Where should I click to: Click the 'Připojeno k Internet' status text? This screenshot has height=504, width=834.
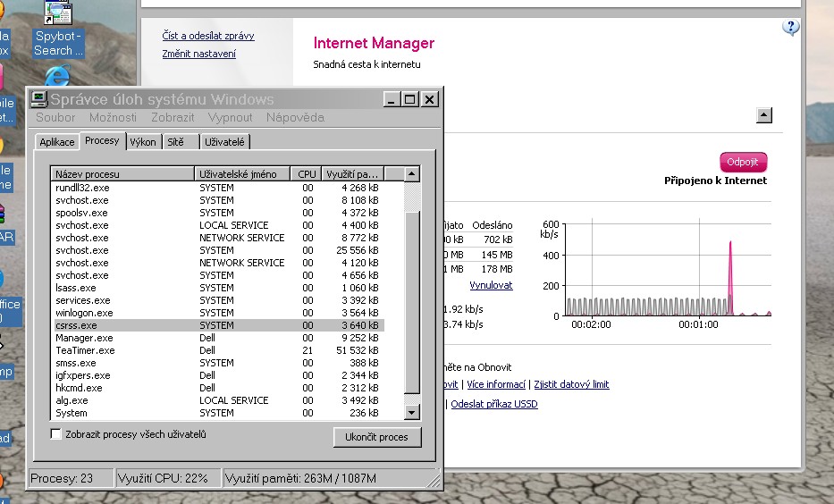click(x=715, y=181)
